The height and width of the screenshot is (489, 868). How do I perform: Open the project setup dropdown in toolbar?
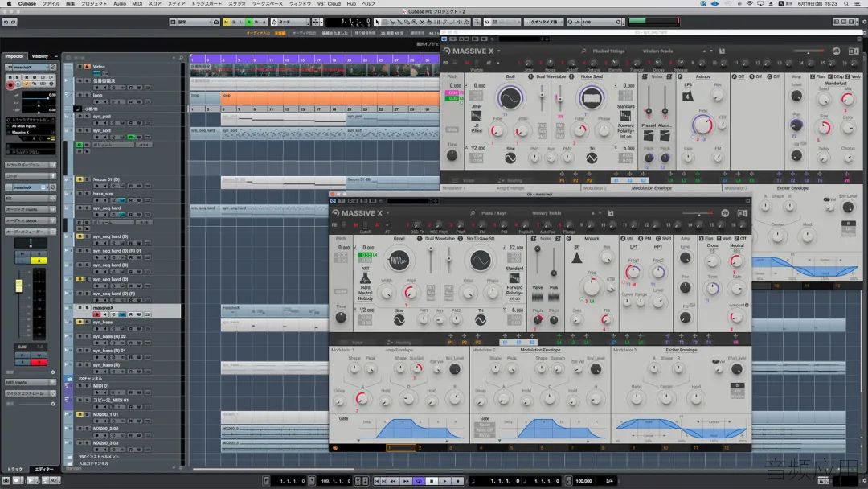194,23
